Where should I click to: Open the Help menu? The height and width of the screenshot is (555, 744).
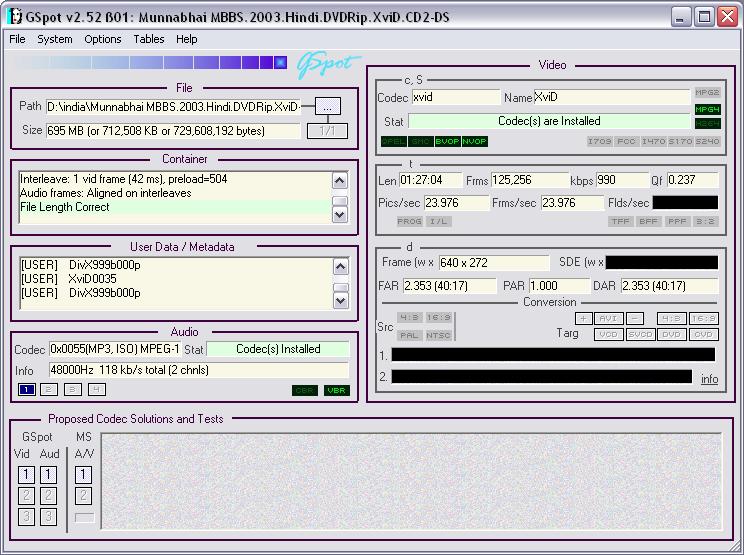(186, 39)
